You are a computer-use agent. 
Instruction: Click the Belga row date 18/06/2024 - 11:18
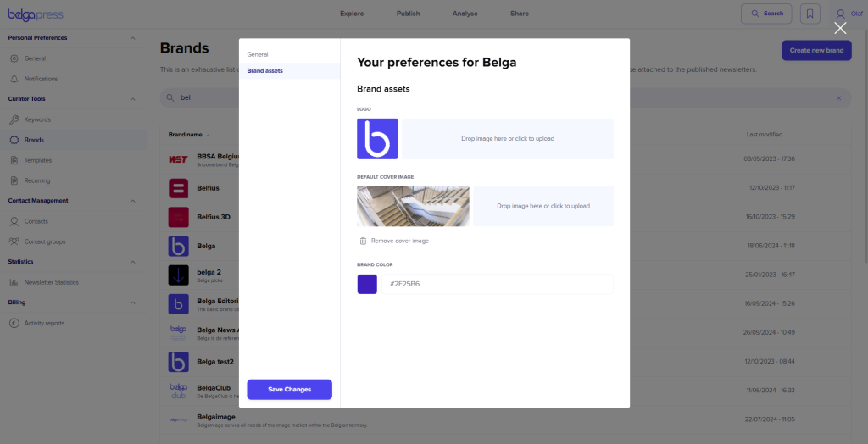[x=770, y=246]
